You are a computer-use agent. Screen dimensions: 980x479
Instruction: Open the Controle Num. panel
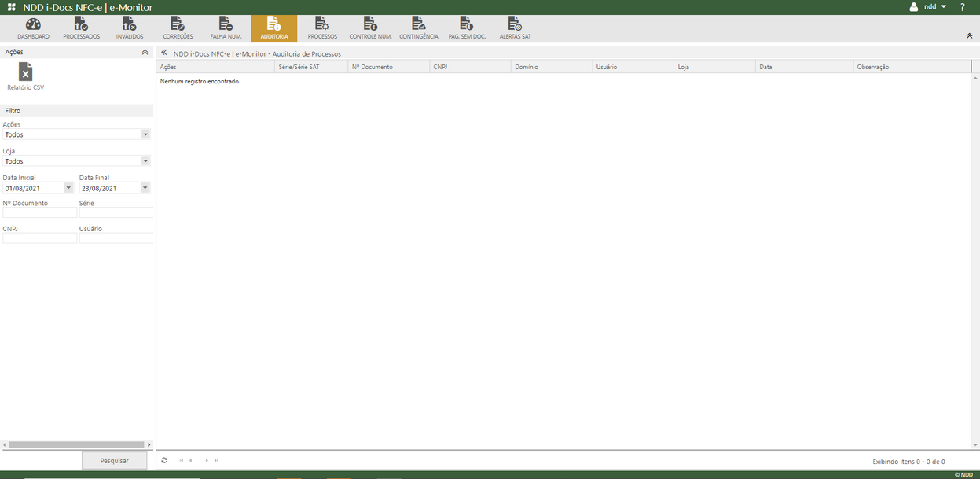(370, 28)
